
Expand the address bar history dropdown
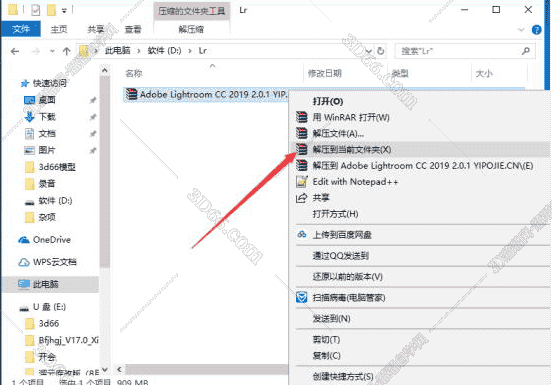tap(369, 51)
